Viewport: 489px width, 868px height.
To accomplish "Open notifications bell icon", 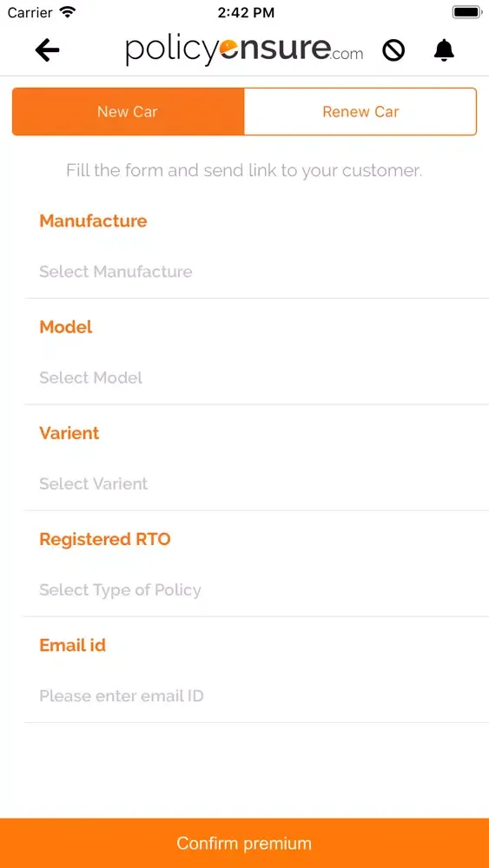I will click(x=444, y=50).
